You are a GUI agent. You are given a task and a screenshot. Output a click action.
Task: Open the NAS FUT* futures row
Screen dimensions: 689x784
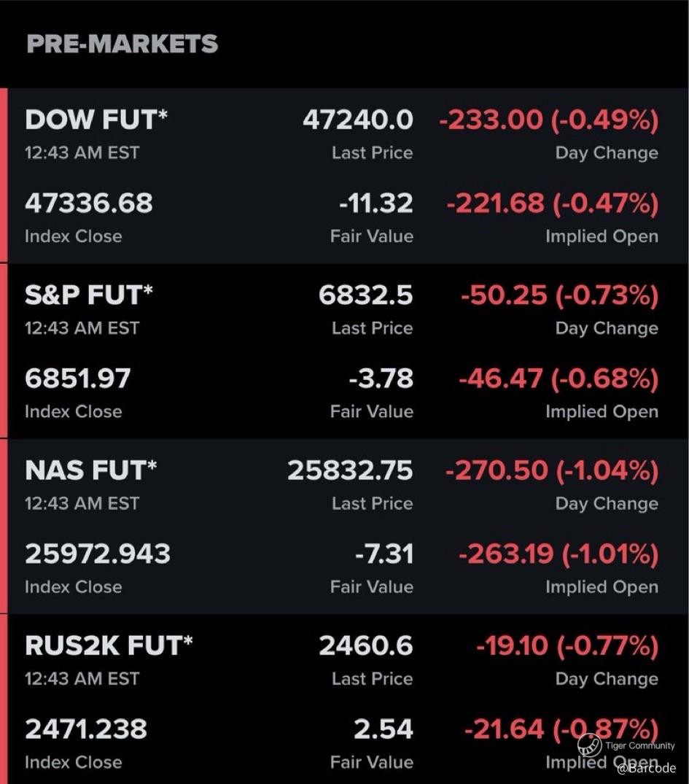90,470
